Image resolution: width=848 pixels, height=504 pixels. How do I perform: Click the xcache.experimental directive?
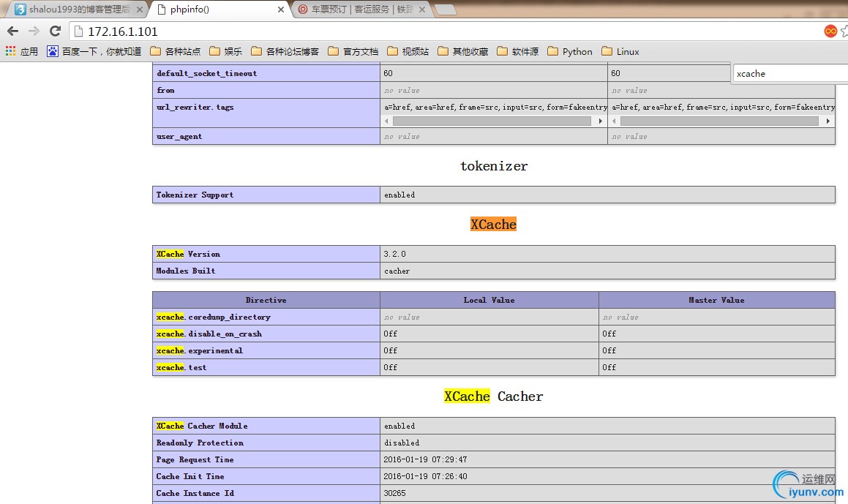200,350
